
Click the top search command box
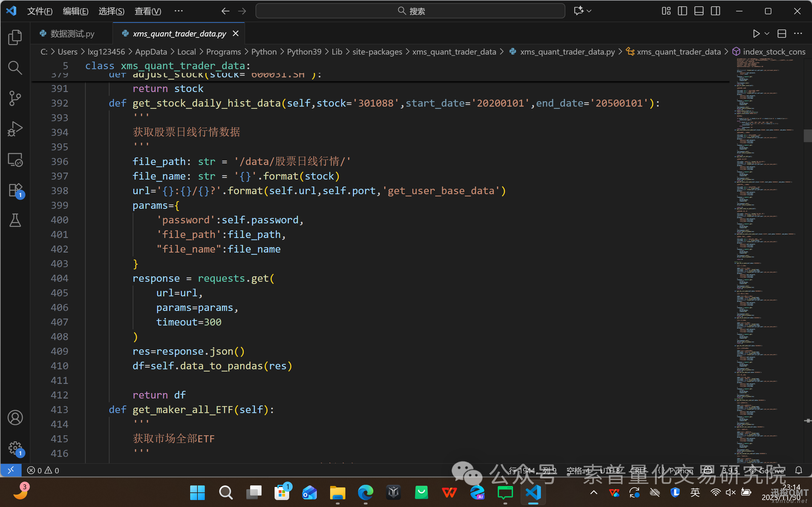coord(410,11)
